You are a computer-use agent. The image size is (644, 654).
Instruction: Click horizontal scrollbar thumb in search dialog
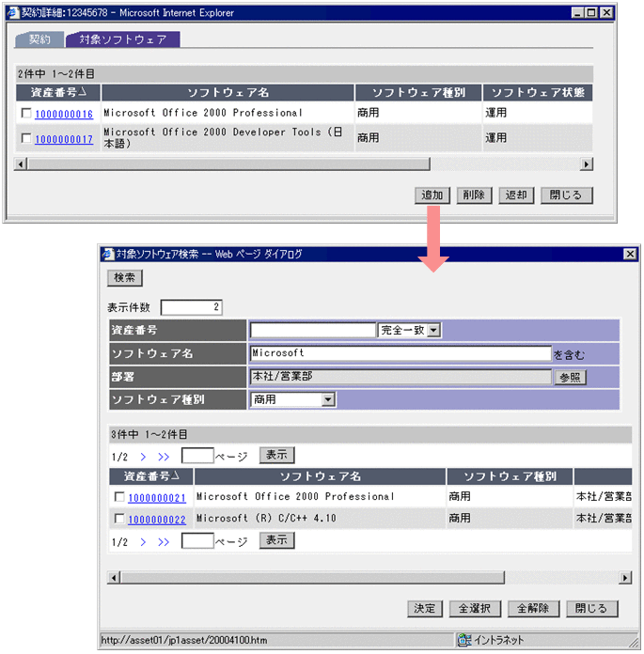(312, 578)
